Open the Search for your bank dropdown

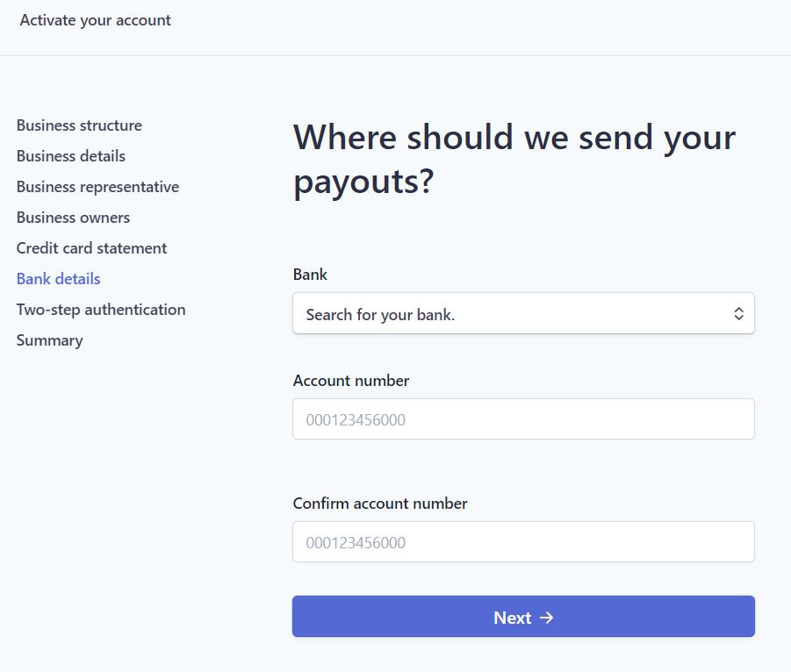(523, 313)
